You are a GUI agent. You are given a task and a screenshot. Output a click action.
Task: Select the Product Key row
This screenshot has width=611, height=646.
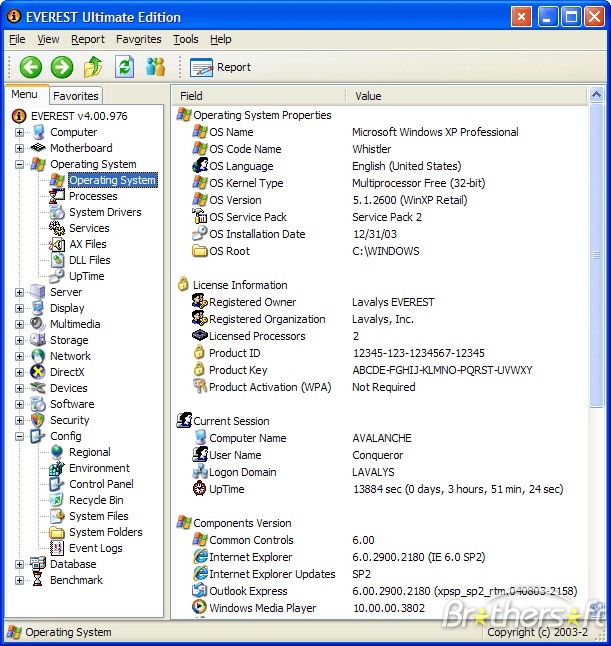tap(379, 370)
